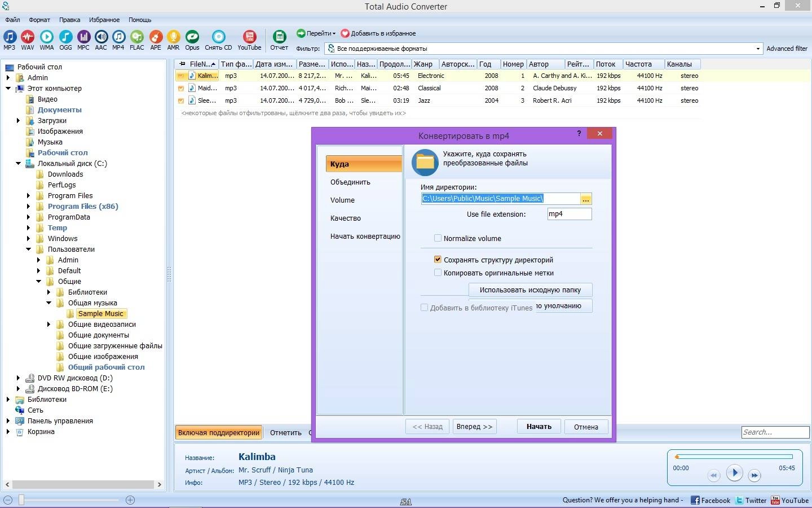Click Добавить в избранное heart button
This screenshot has width=812, height=508.
pos(379,33)
